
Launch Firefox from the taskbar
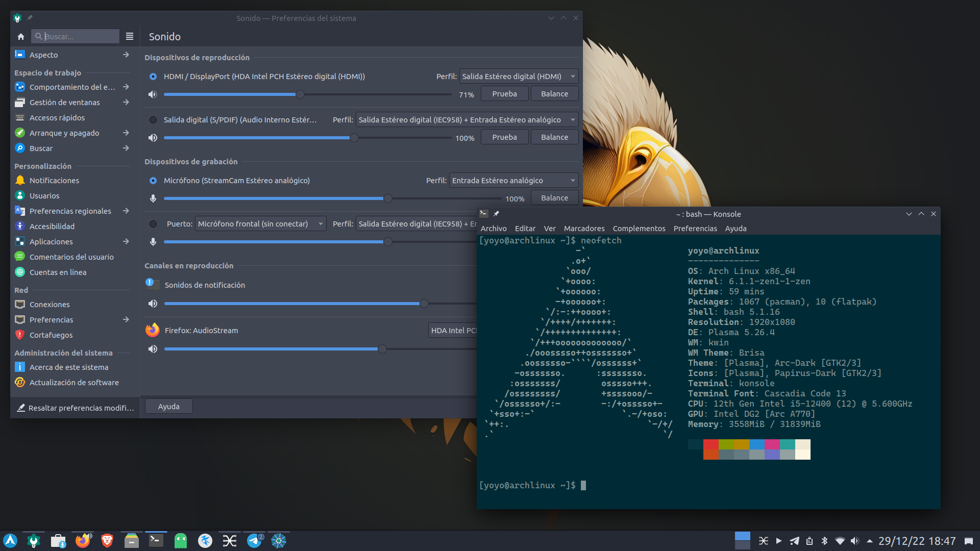pyautogui.click(x=83, y=540)
